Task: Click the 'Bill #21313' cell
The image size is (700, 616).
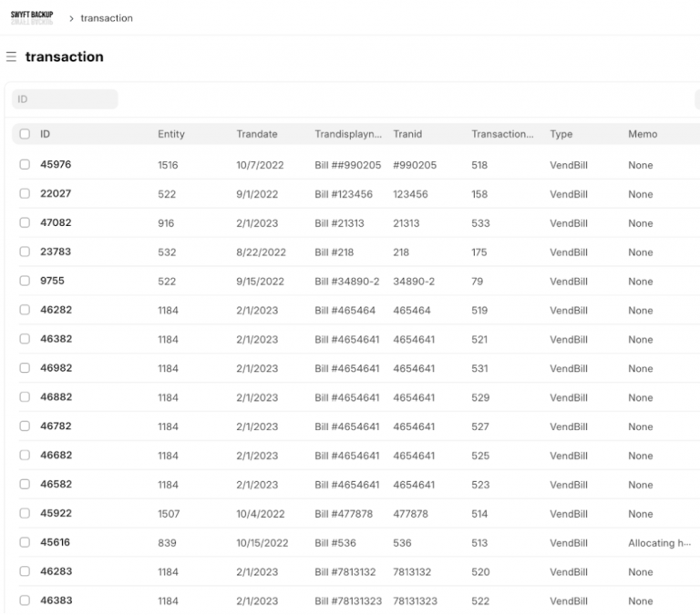Action: coord(339,223)
